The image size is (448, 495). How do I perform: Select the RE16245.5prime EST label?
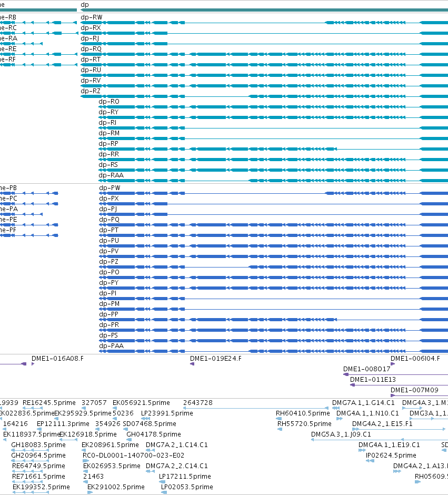pyautogui.click(x=49, y=402)
